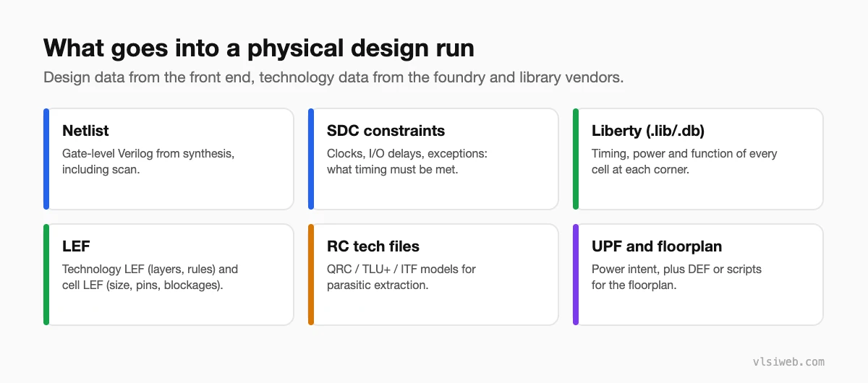
Task: Click the subtitle starting 'Design data from the front end'
Action: [333, 77]
